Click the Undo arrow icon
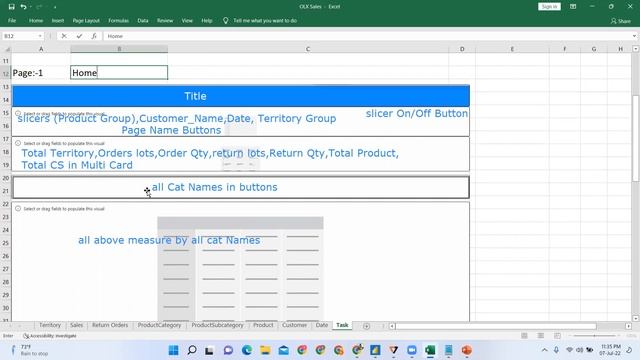Viewport: 640px width, 360px height. 23,7
